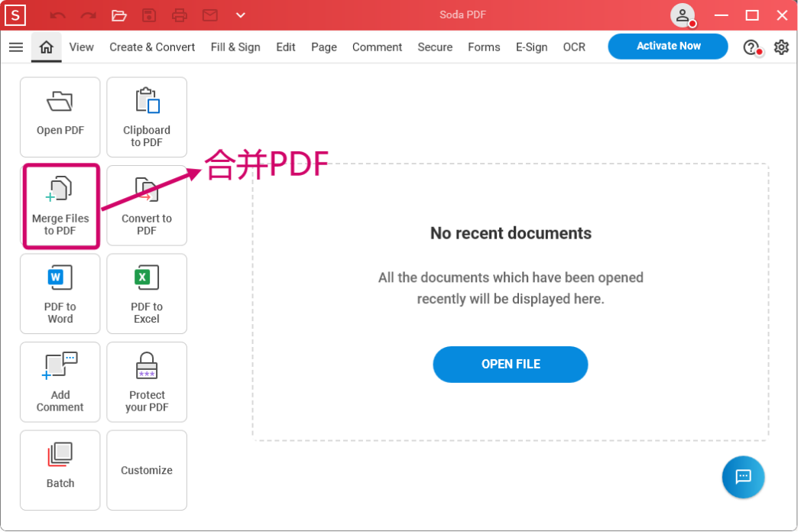Click the Print icon in the toolbar
The width and height of the screenshot is (801, 532).
tap(180, 15)
